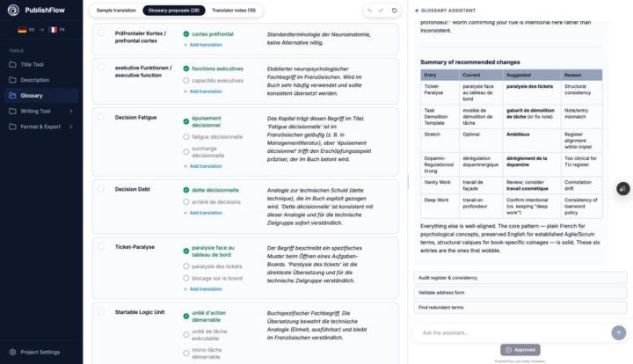Click 'Summary of recommended changes' heading
Image resolution: width=633 pixels, height=364 pixels.
[x=469, y=62]
